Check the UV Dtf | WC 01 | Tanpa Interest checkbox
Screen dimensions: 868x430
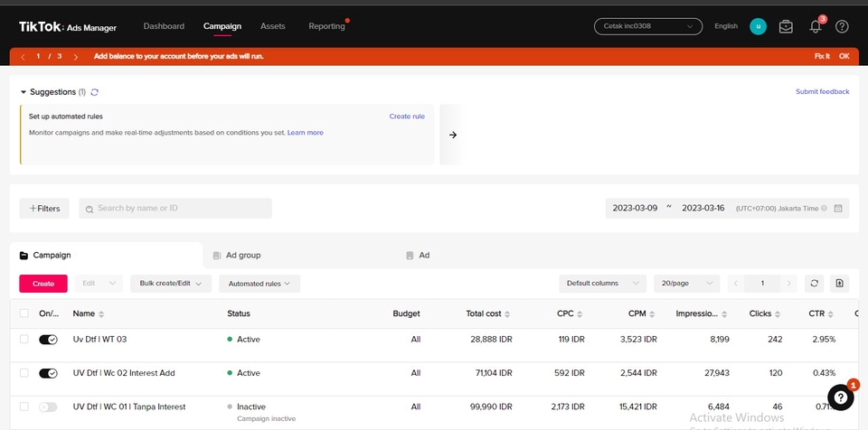(x=24, y=407)
